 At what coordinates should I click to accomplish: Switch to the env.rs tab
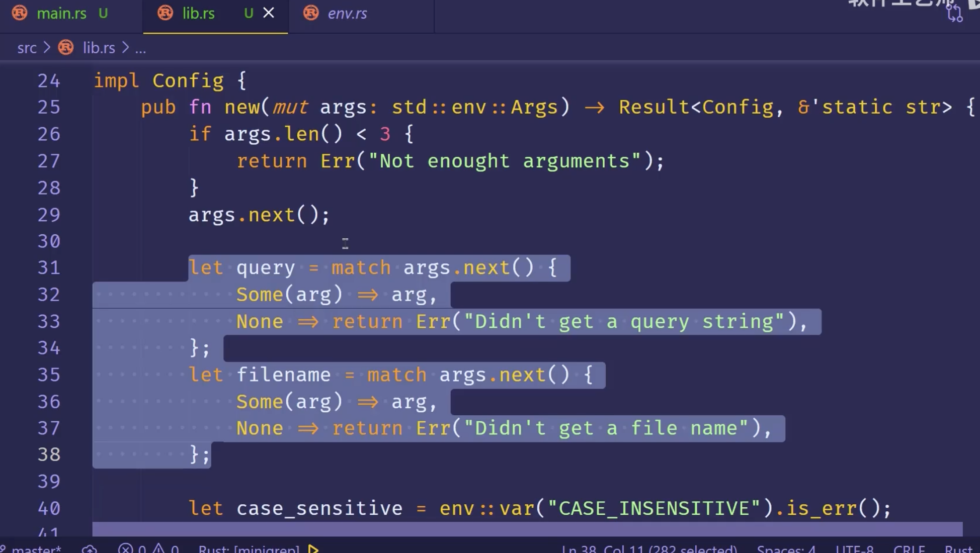coord(347,14)
